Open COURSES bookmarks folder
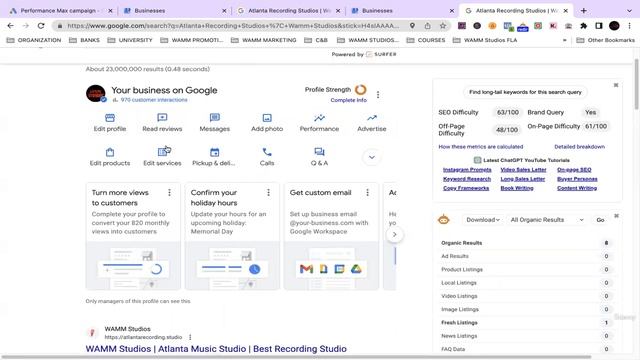The image size is (640, 360). pyautogui.click(x=426, y=40)
